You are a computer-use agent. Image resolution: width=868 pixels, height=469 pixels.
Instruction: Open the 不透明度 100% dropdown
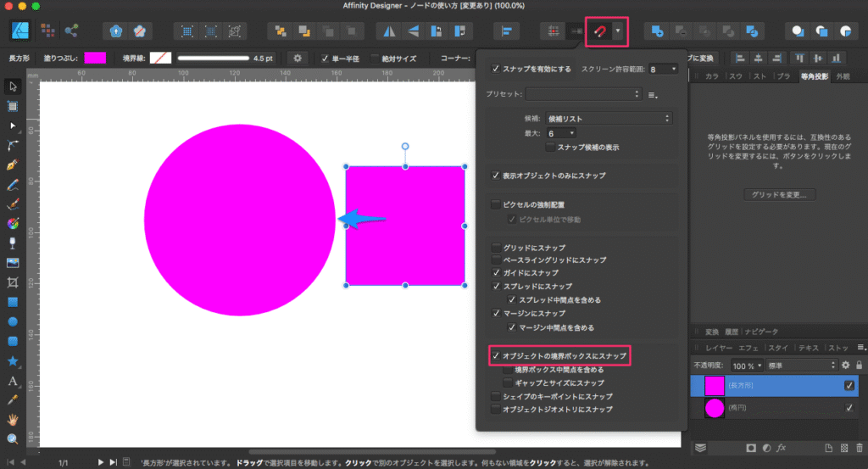746,365
